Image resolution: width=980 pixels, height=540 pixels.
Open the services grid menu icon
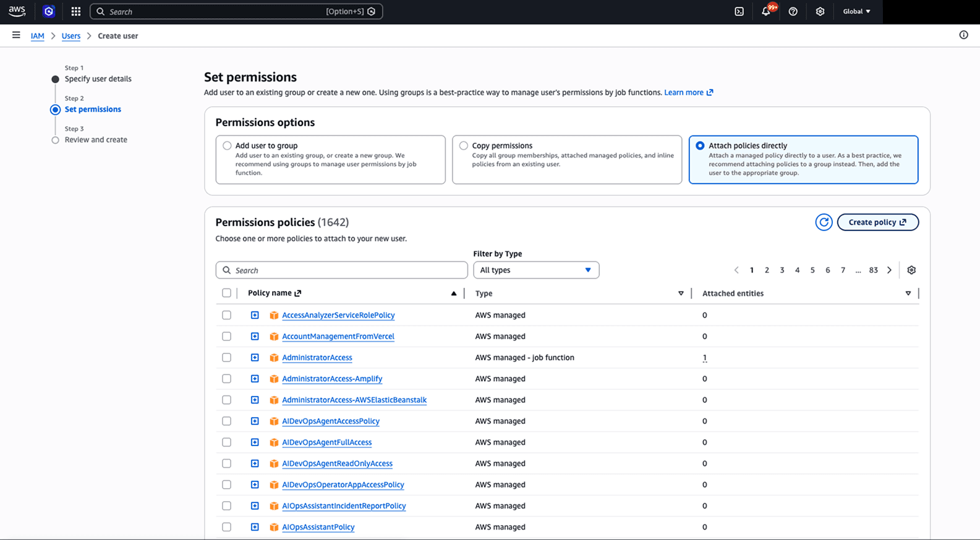click(76, 11)
